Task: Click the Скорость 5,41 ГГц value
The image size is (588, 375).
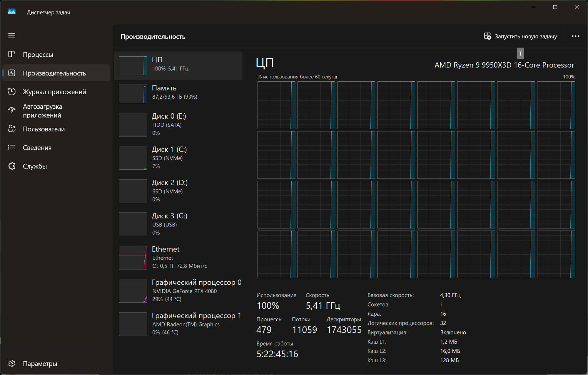Action: [x=323, y=306]
